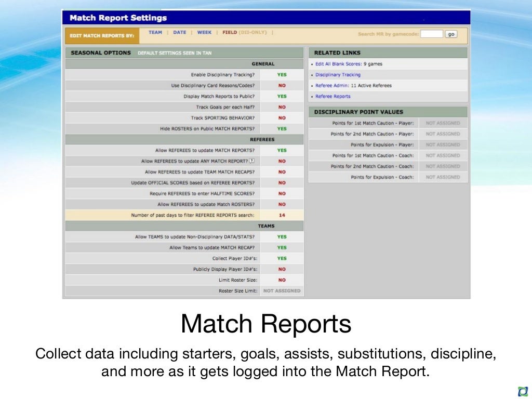Image resolution: width=532 pixels, height=399 pixels.
Task: Click the go search button
Action: click(x=451, y=34)
